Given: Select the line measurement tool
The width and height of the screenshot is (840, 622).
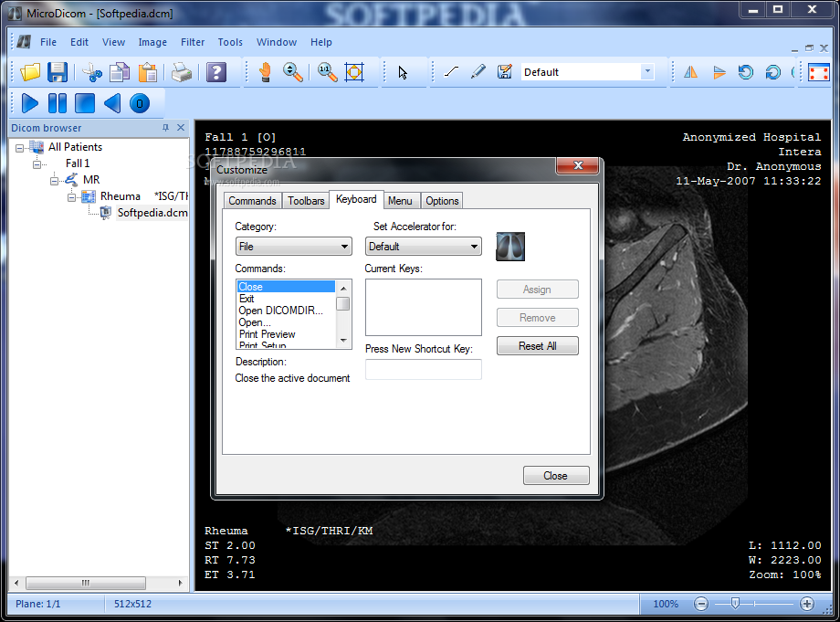Looking at the screenshot, I should 452,72.
